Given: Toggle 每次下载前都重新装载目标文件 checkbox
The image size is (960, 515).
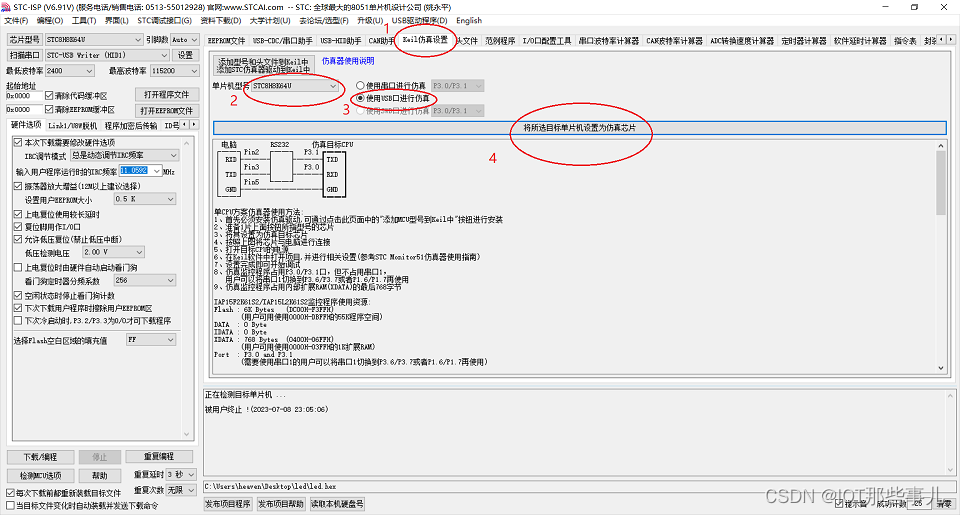Looking at the screenshot, I should [10, 493].
